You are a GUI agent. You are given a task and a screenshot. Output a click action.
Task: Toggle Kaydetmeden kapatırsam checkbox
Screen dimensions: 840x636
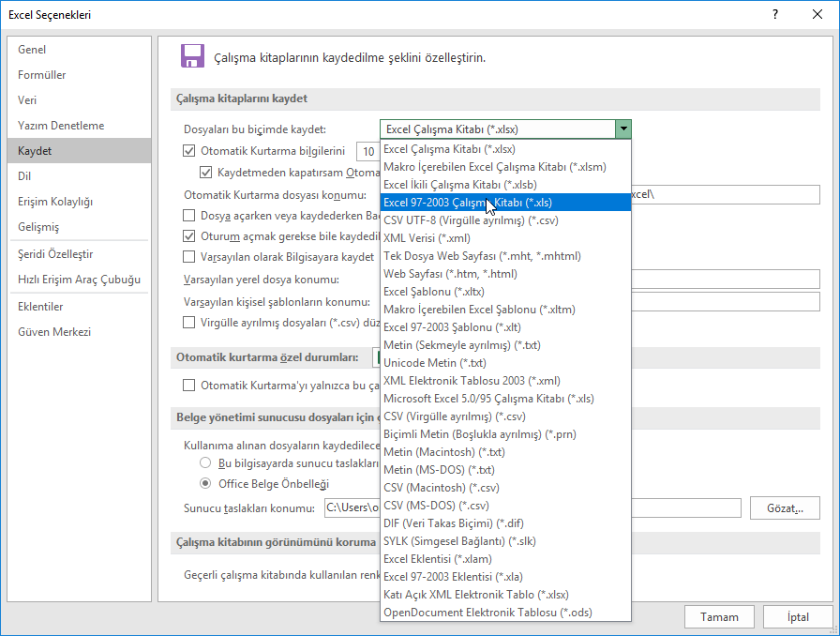pos(205,173)
